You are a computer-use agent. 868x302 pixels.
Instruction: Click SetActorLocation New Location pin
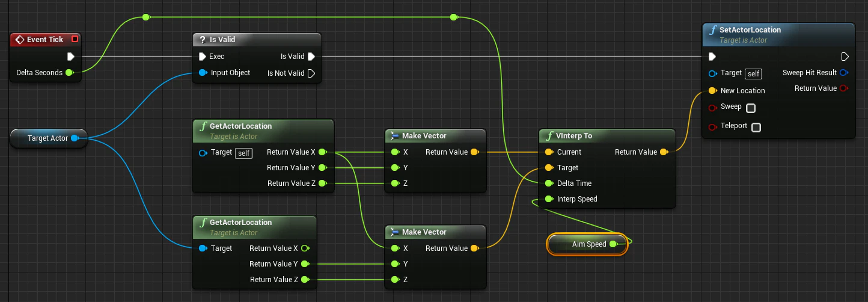[x=712, y=91]
